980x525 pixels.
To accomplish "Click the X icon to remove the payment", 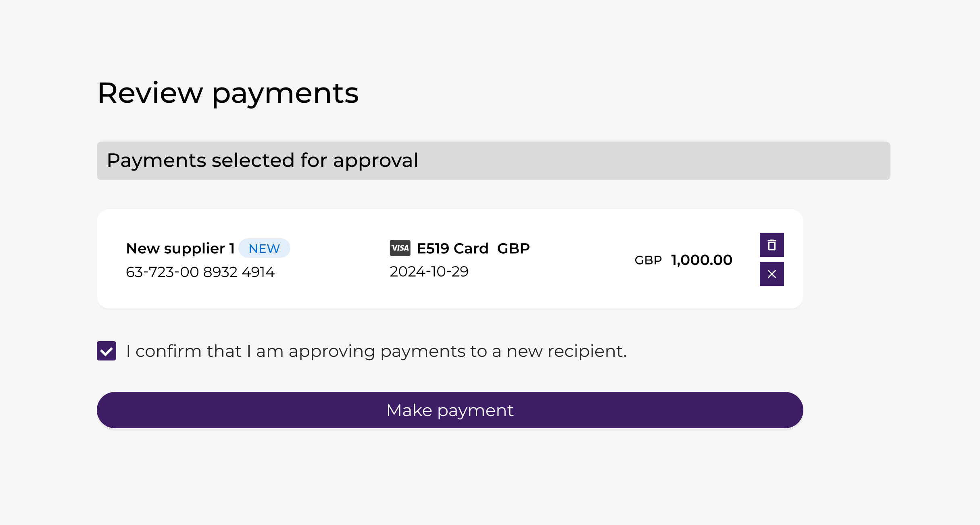I will 771,274.
